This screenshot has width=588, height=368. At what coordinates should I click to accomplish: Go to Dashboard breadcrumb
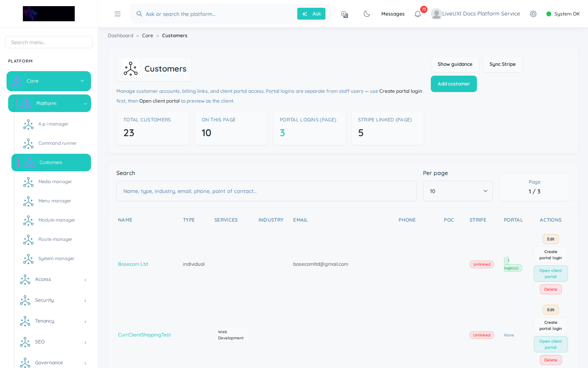pyautogui.click(x=120, y=36)
